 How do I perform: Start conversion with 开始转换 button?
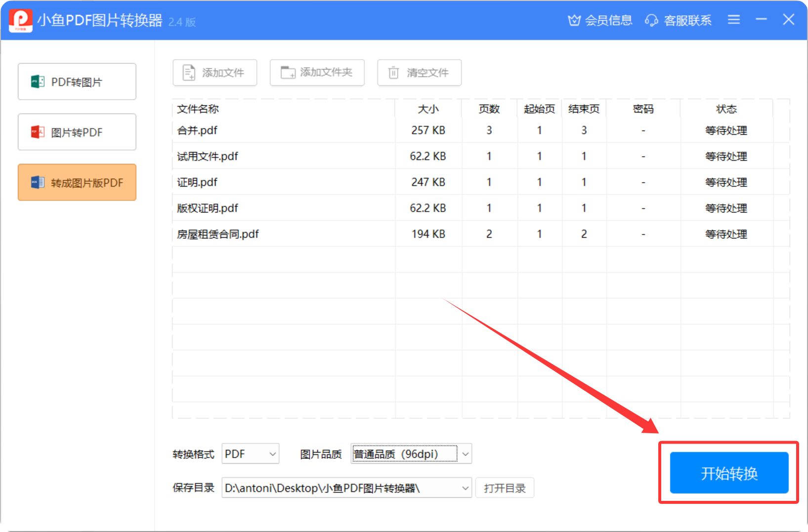(729, 473)
